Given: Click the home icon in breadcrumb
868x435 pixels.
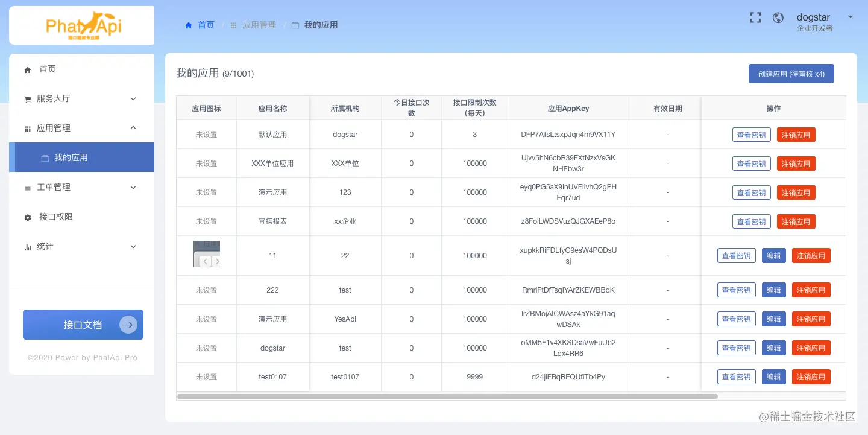Looking at the screenshot, I should pyautogui.click(x=189, y=25).
